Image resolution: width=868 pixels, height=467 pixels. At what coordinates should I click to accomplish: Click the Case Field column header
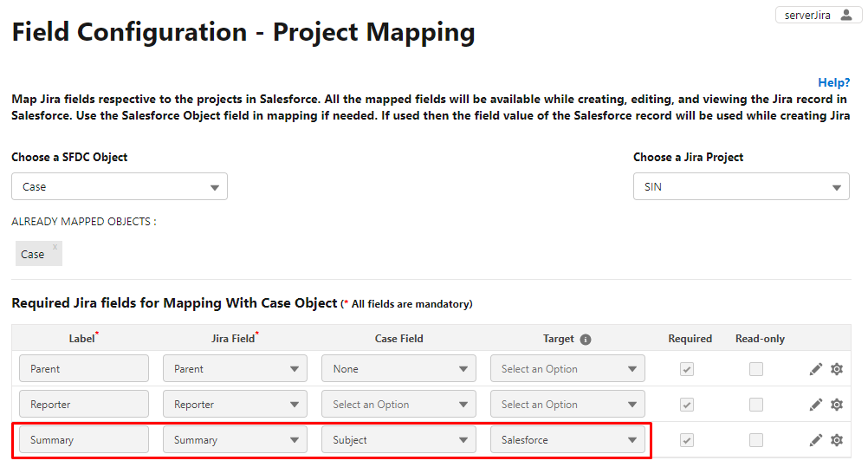tap(398, 339)
